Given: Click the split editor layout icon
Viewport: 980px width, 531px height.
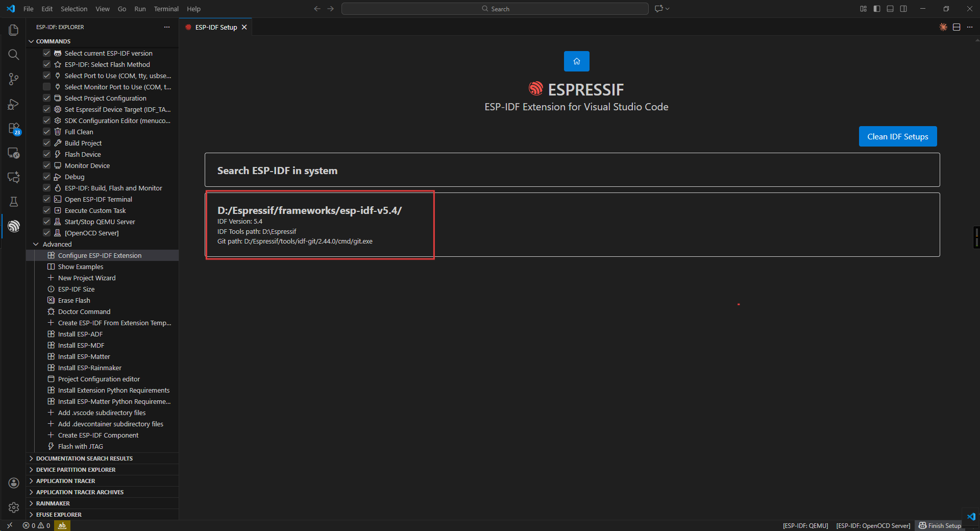Looking at the screenshot, I should pos(957,27).
